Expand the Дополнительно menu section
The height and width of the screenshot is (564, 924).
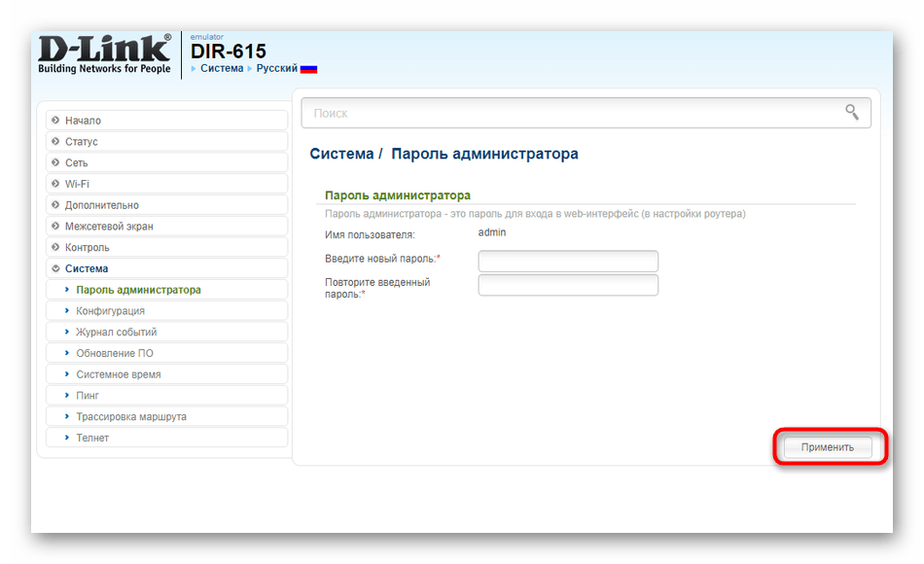click(166, 205)
